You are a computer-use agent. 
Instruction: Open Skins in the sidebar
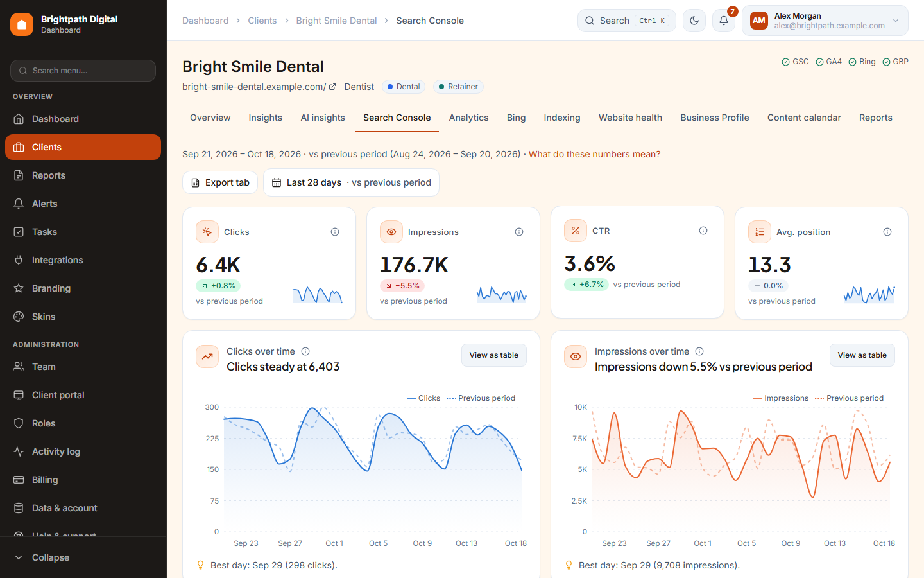[83, 317]
